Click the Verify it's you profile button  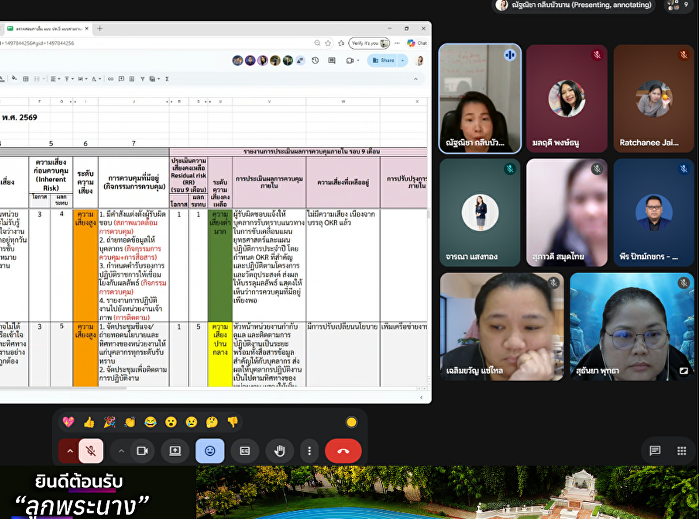tap(370, 43)
